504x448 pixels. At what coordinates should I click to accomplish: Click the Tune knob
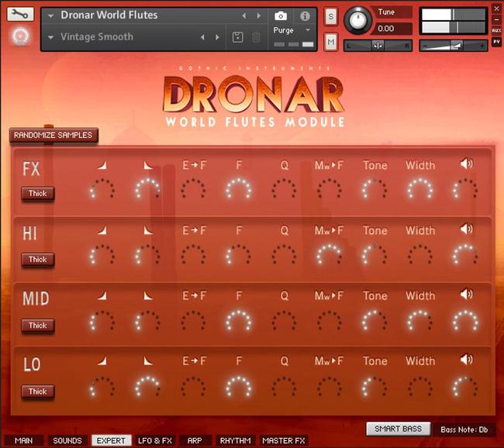(357, 20)
